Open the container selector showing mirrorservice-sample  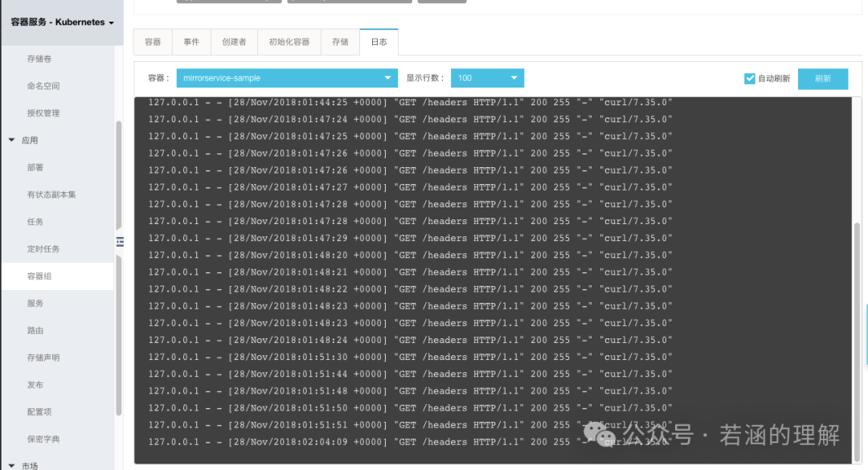pyautogui.click(x=285, y=78)
